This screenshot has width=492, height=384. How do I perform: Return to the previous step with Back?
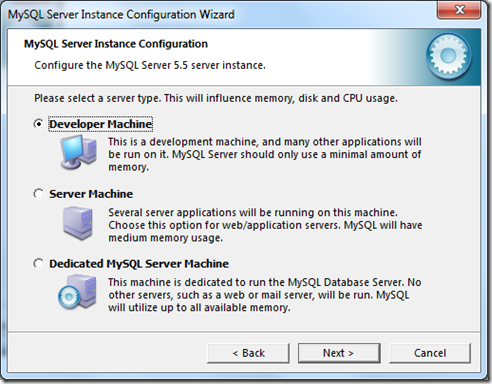coord(248,353)
